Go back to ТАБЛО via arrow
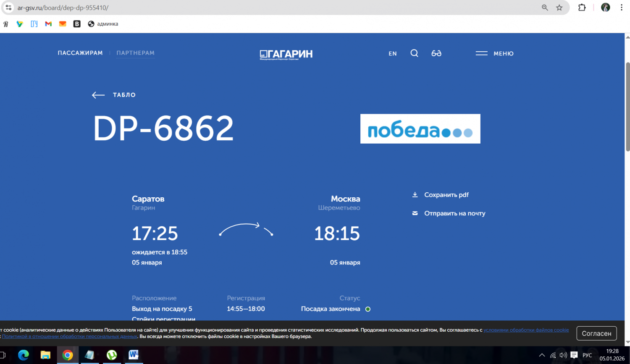 (x=98, y=95)
